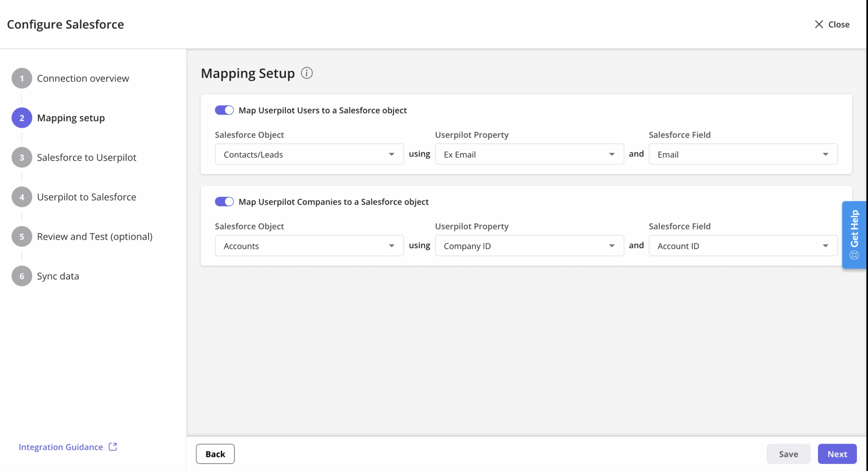Click step 4 circle icon in sidebar

pyautogui.click(x=22, y=197)
